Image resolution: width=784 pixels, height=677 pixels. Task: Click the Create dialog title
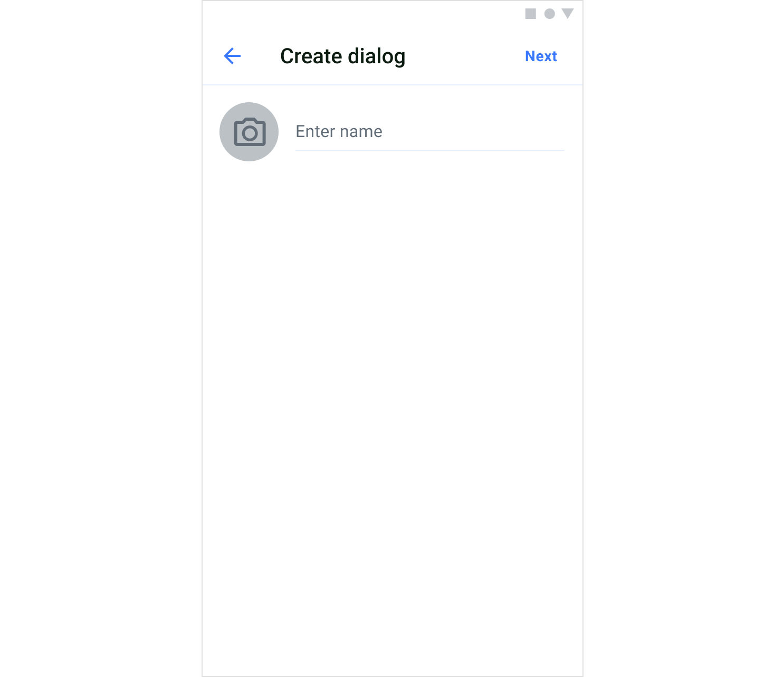343,56
